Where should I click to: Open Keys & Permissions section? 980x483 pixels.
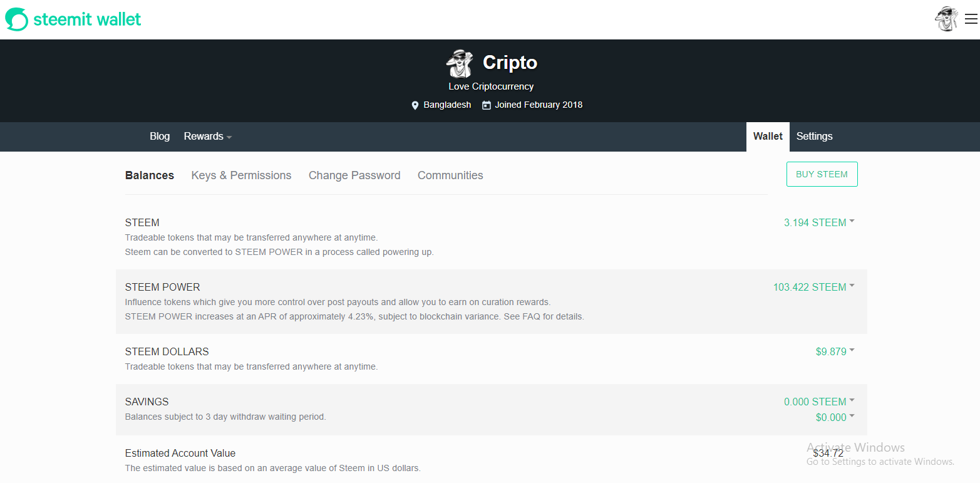point(241,175)
